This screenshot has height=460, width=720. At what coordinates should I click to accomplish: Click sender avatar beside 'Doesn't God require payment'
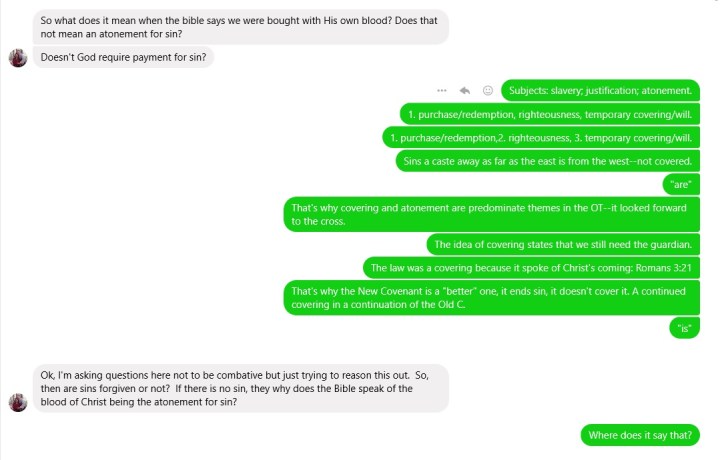pos(17,57)
